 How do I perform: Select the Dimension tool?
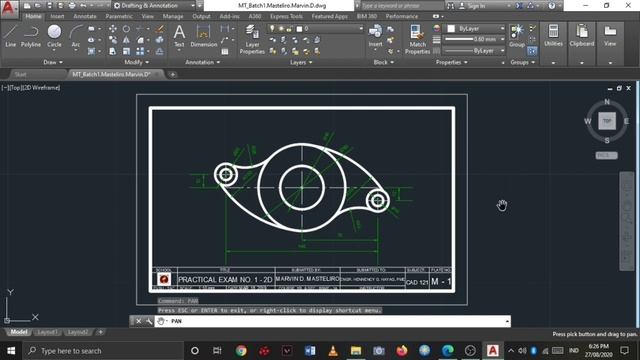pos(203,36)
